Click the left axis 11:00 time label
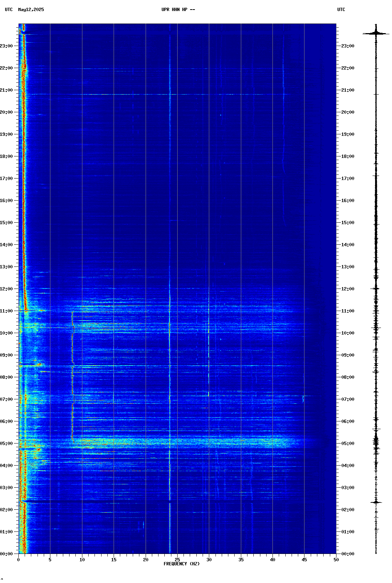The image size is (392, 583). [x=6, y=311]
